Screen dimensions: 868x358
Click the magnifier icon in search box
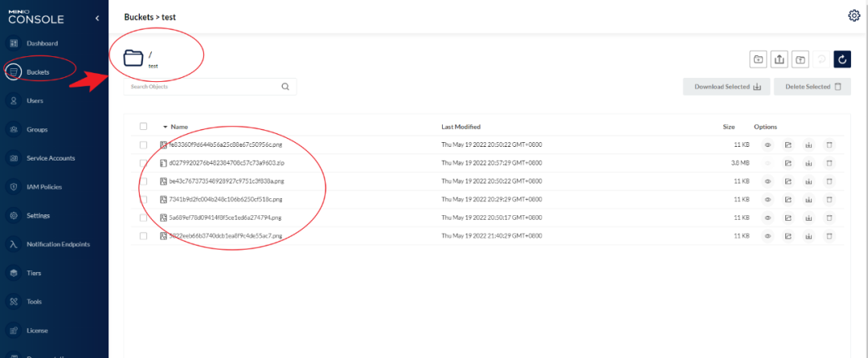click(285, 87)
